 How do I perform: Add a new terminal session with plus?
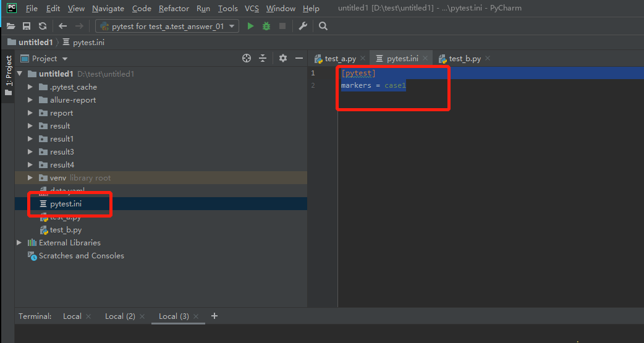(214, 316)
